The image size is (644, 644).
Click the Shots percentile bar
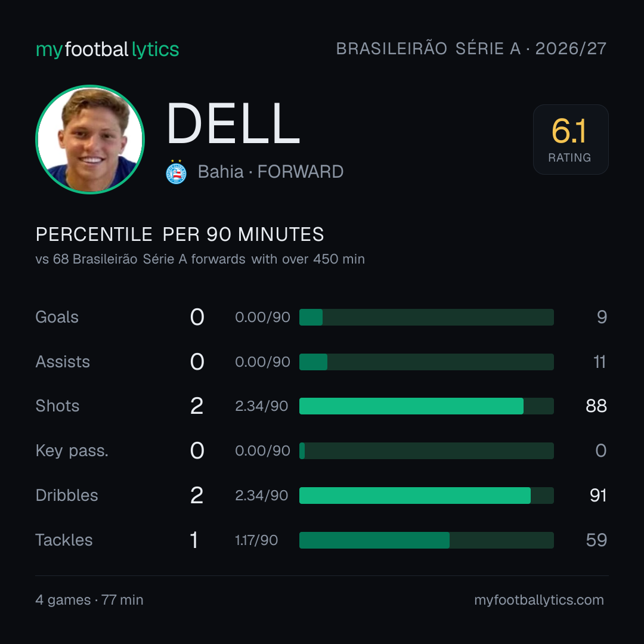click(426, 406)
